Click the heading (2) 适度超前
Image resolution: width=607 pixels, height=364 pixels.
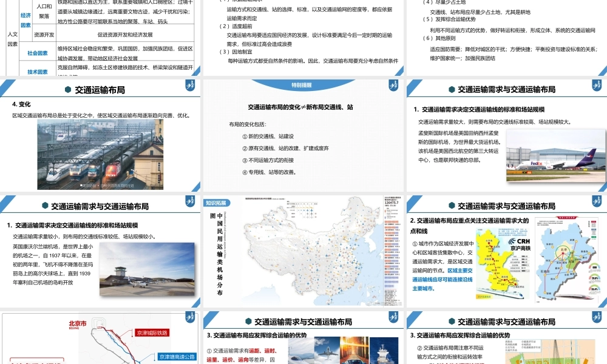tap(236, 26)
